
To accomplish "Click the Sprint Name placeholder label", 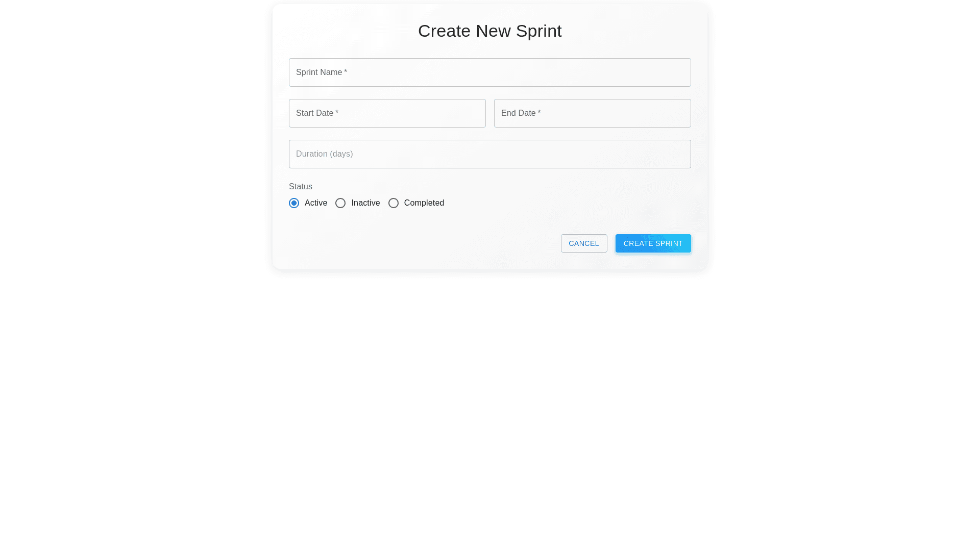I will 319,72.
